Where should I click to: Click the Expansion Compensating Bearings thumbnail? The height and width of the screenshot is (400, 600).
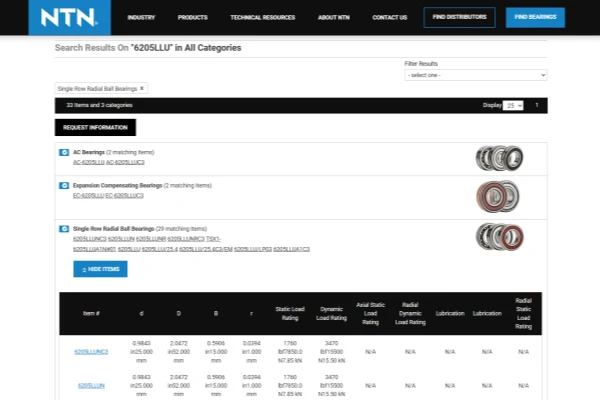(498, 196)
